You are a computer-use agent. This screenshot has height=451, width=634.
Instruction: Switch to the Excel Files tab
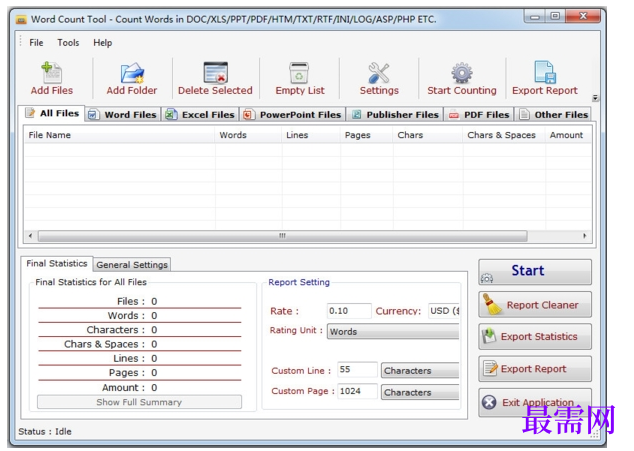coord(200,115)
